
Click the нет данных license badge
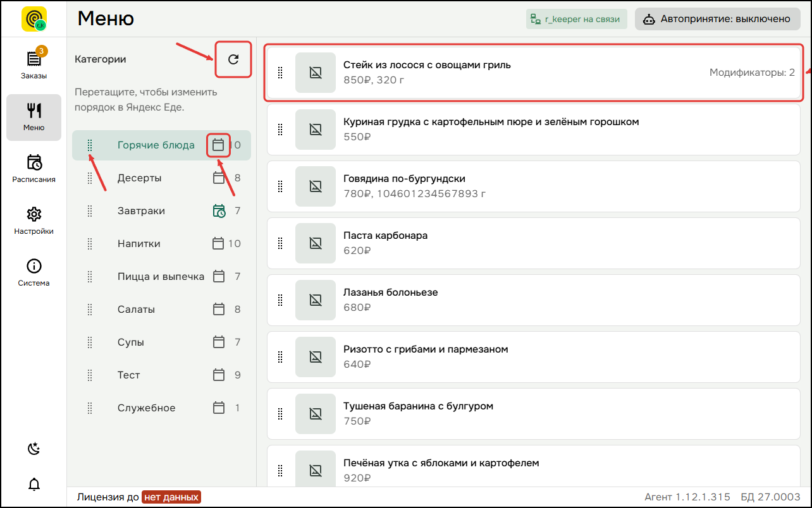(x=171, y=497)
